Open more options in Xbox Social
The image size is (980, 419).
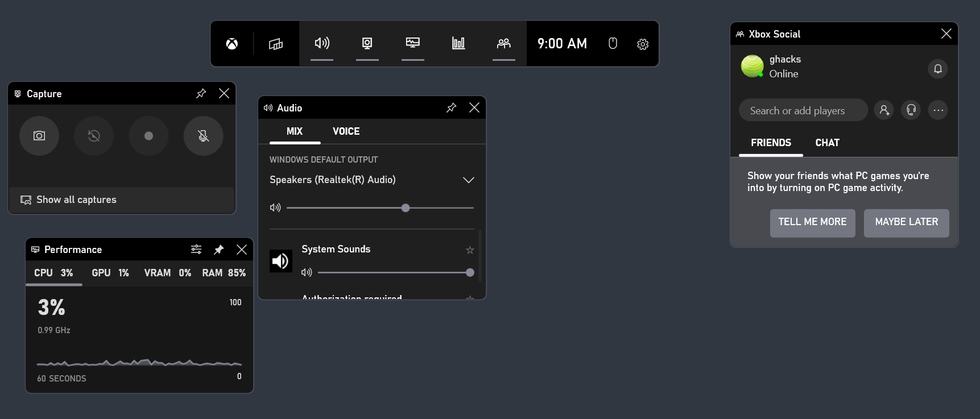(x=938, y=110)
